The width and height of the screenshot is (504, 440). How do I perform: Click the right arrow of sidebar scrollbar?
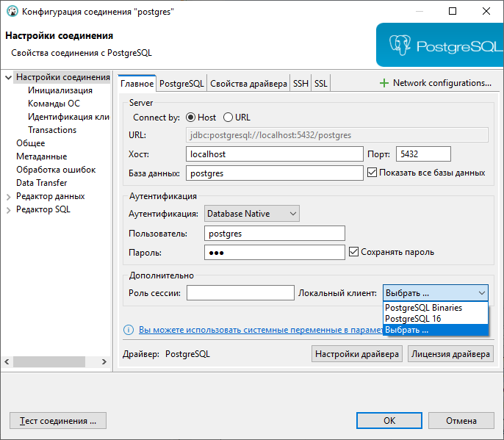pos(104,361)
